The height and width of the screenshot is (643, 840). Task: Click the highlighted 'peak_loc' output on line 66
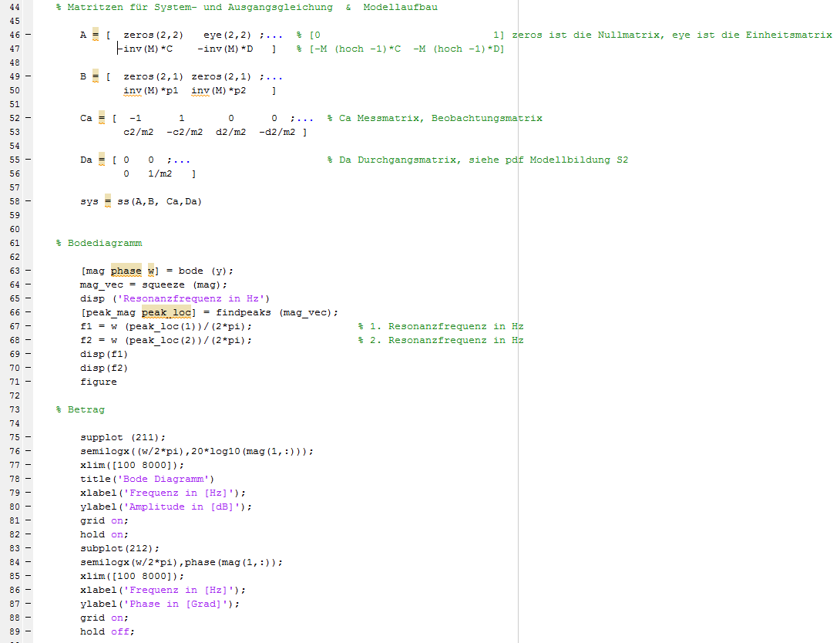166,312
